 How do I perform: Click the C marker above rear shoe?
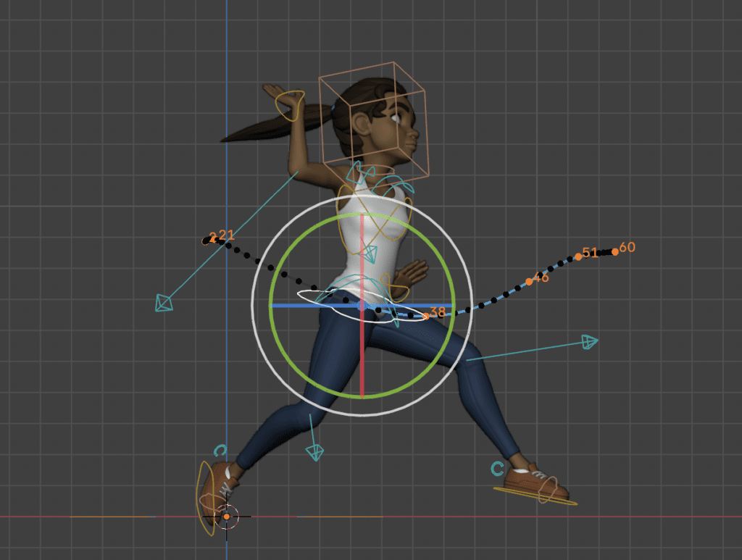[x=220, y=451]
